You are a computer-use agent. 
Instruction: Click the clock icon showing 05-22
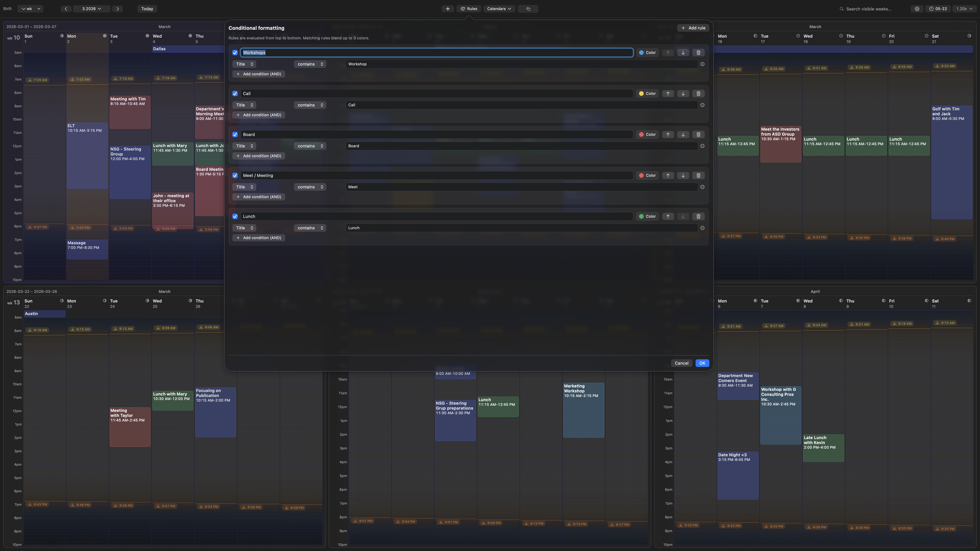pyautogui.click(x=938, y=8)
